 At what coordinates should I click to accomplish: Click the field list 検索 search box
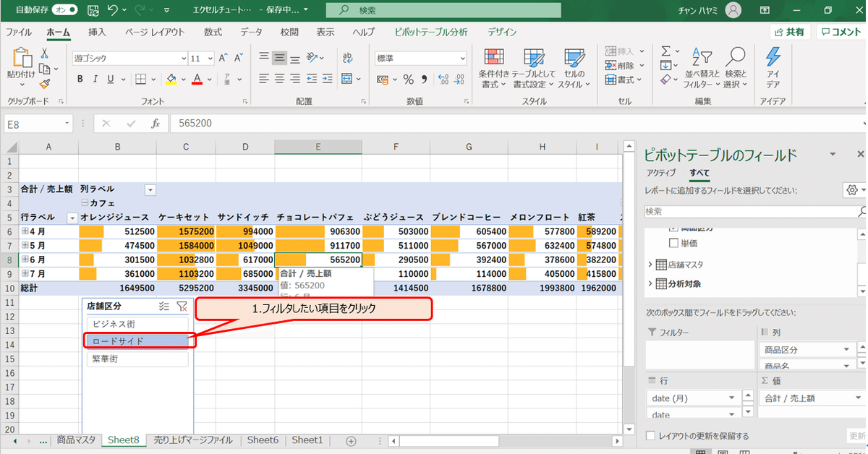(x=754, y=211)
